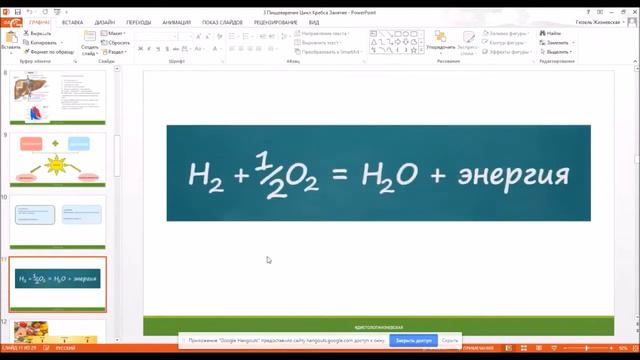This screenshot has width=640, height=360.
Task: Click line spacing icon in paragraph group
Action: (285, 36)
